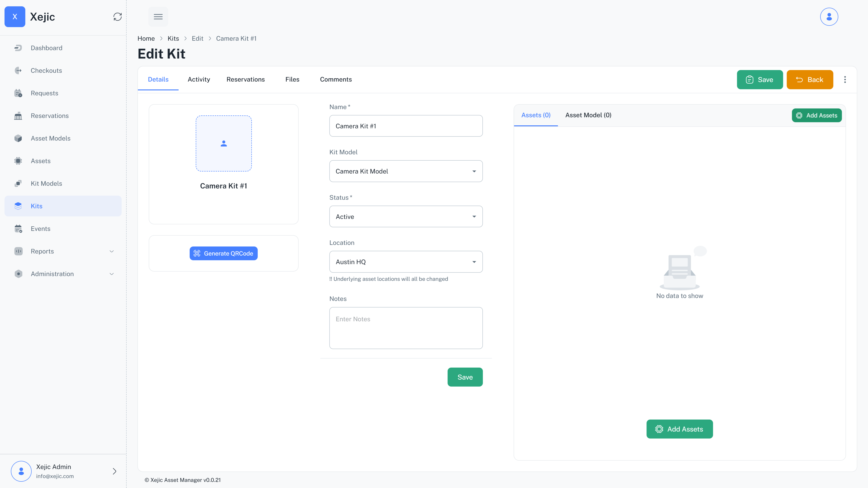Go to Kits breadcrumb link
Screen dimensions: 868x488
click(x=173, y=38)
